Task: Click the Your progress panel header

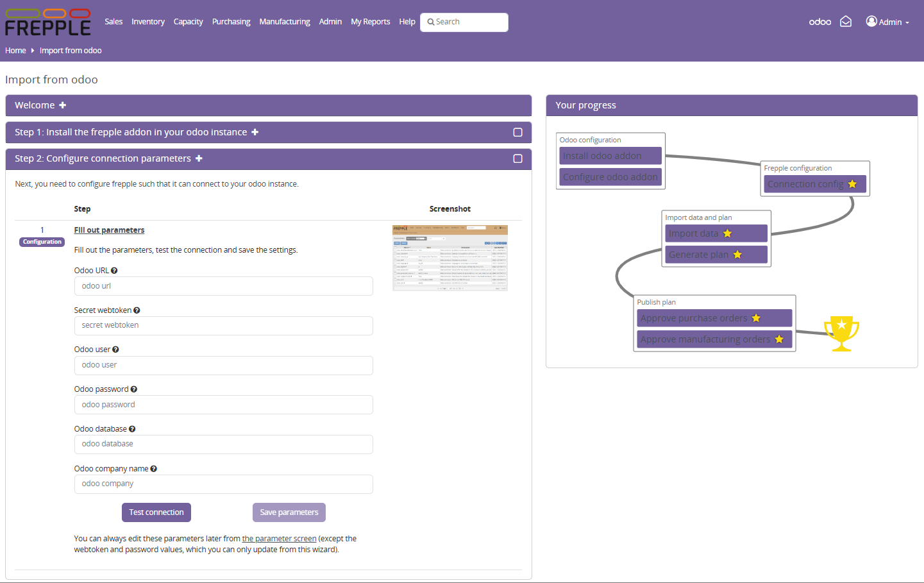Action: pos(732,105)
